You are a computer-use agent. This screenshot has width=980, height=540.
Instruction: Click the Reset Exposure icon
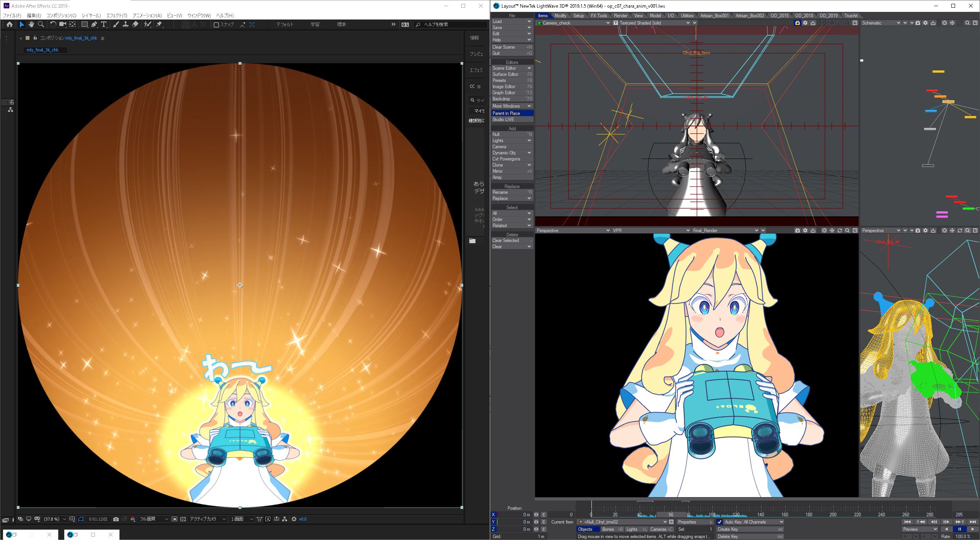294,519
